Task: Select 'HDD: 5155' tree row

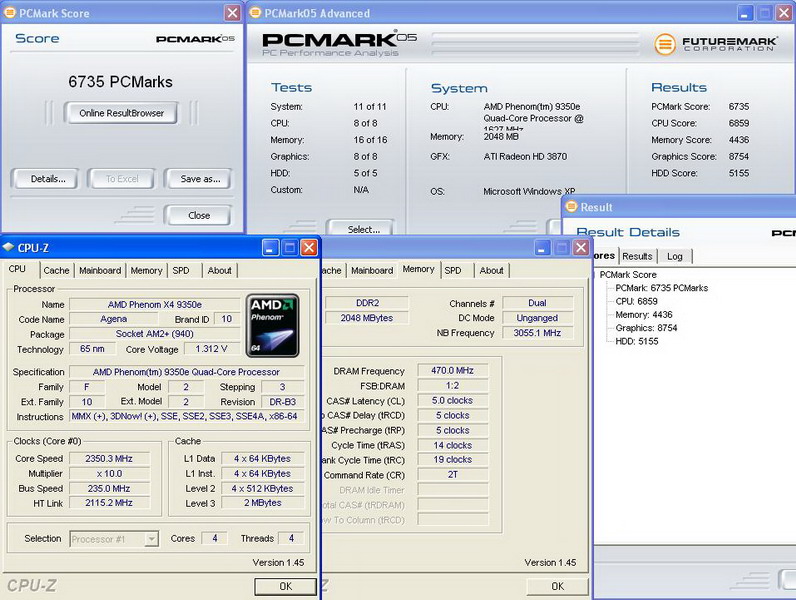Action: tap(637, 341)
